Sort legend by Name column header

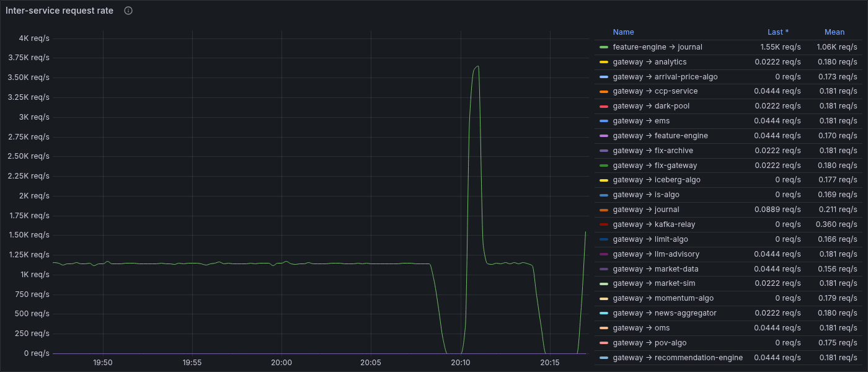(623, 32)
